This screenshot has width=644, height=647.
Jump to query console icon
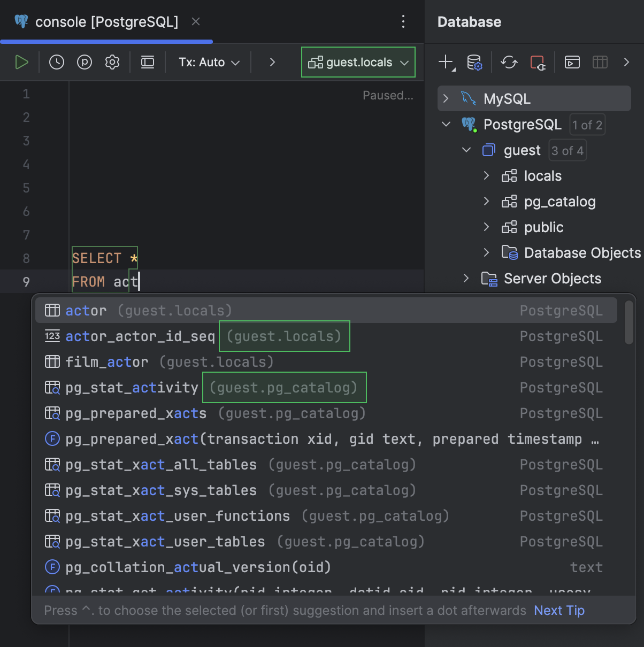(572, 63)
